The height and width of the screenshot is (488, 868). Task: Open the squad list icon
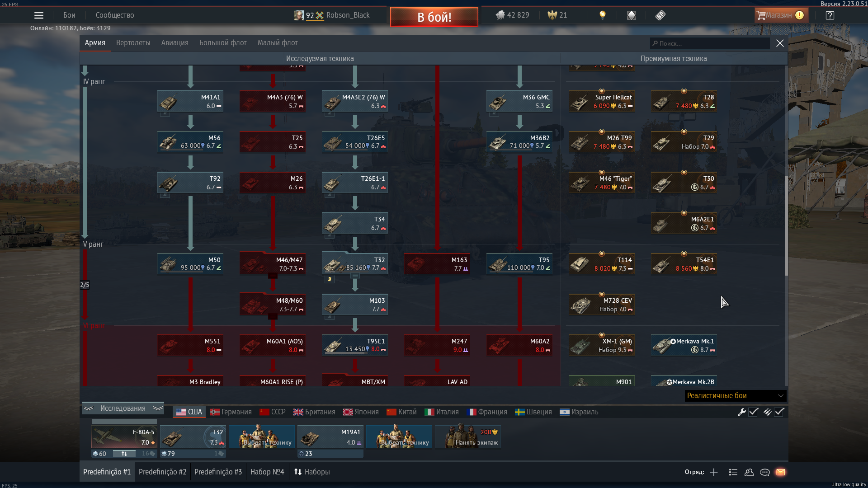tap(733, 472)
